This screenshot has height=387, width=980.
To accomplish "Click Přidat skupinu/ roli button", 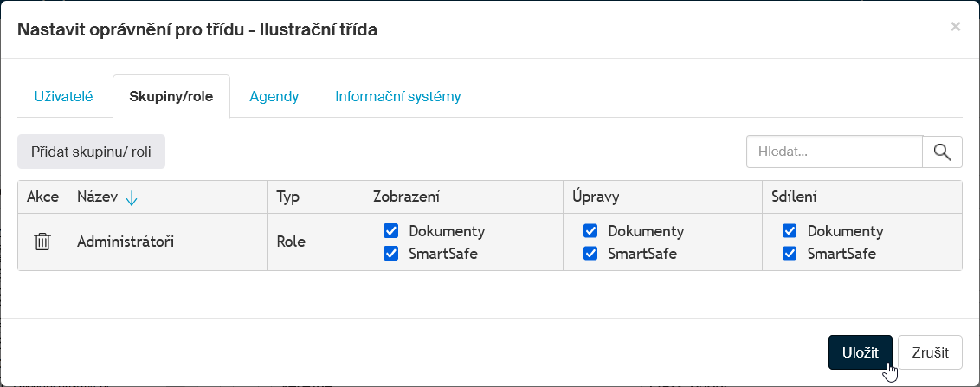I will coord(91,152).
